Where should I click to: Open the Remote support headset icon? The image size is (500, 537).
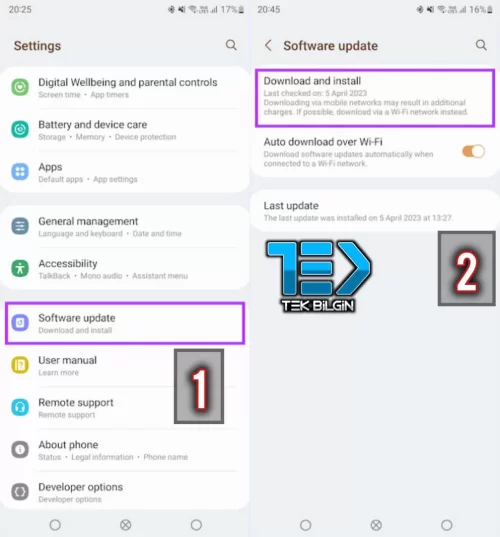tap(20, 407)
